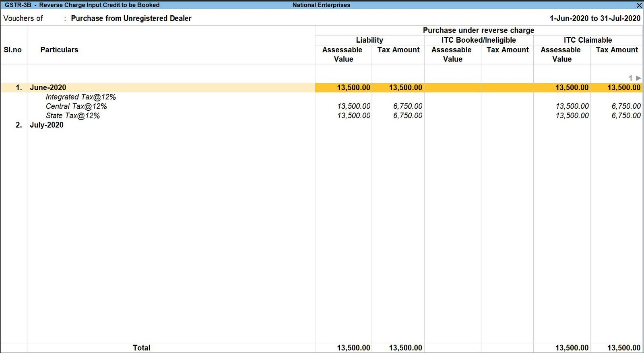Click the period 1-Jun-2020 to 31-Jul-2020
The height and width of the screenshot is (353, 644).
point(595,19)
